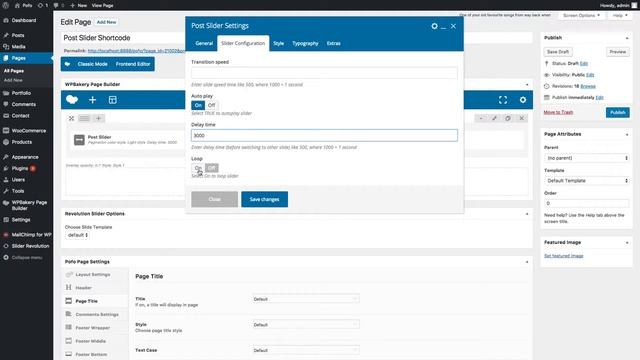
Task: Expand the Help tab
Action: point(620,16)
